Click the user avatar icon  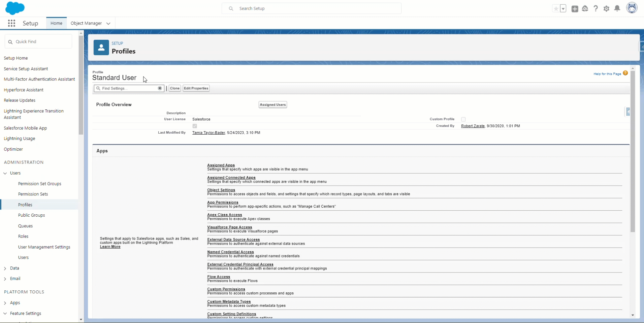[x=632, y=8]
